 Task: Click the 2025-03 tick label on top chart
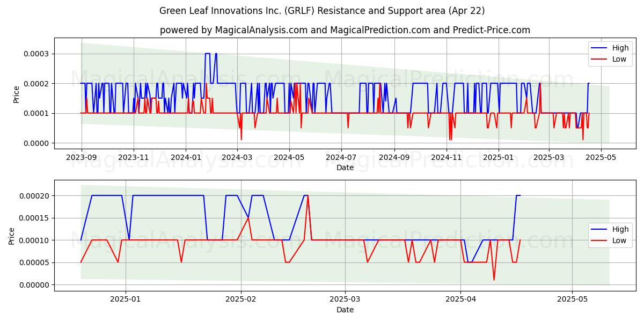[549, 158]
